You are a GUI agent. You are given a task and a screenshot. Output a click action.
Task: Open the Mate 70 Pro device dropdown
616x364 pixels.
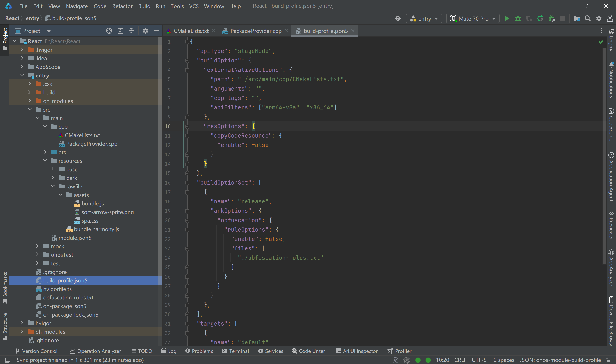(x=473, y=18)
